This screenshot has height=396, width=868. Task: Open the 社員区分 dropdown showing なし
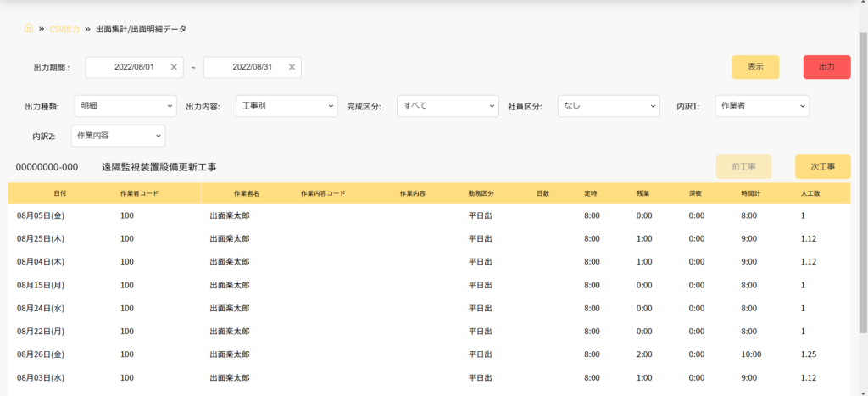pyautogui.click(x=609, y=106)
